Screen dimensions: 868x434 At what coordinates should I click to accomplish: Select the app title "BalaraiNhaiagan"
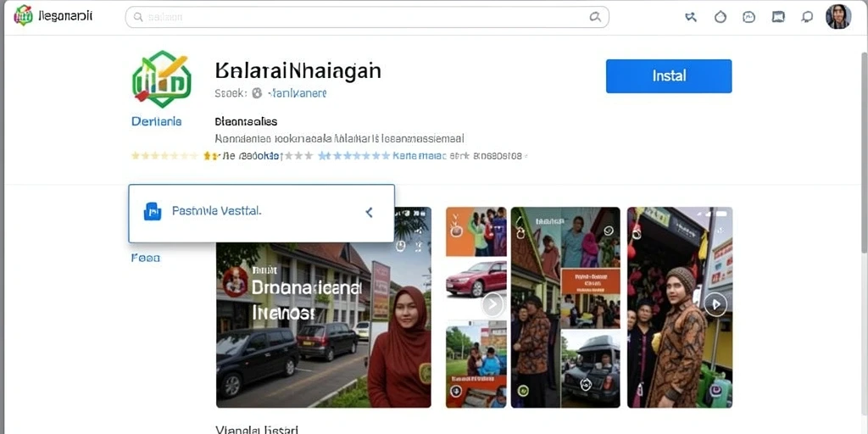(x=298, y=71)
